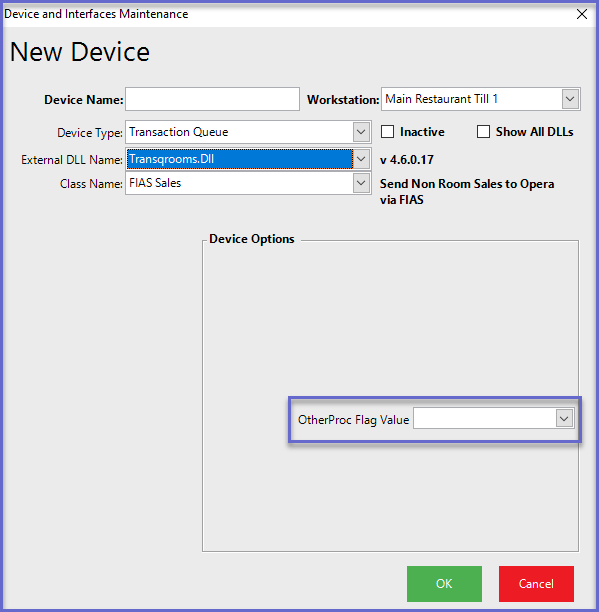The height and width of the screenshot is (612, 599).
Task: Open the Workstation dropdown arrow
Action: click(570, 99)
